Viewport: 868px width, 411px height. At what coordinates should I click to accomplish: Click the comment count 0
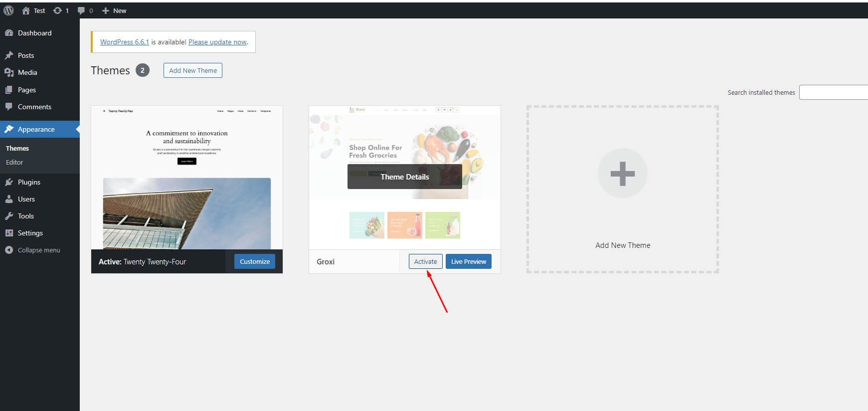click(x=91, y=10)
